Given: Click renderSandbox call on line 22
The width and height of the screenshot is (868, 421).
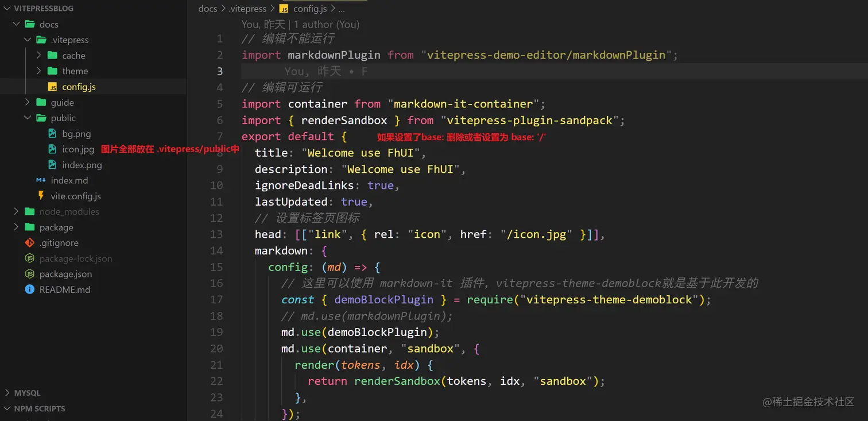Looking at the screenshot, I should [x=397, y=381].
